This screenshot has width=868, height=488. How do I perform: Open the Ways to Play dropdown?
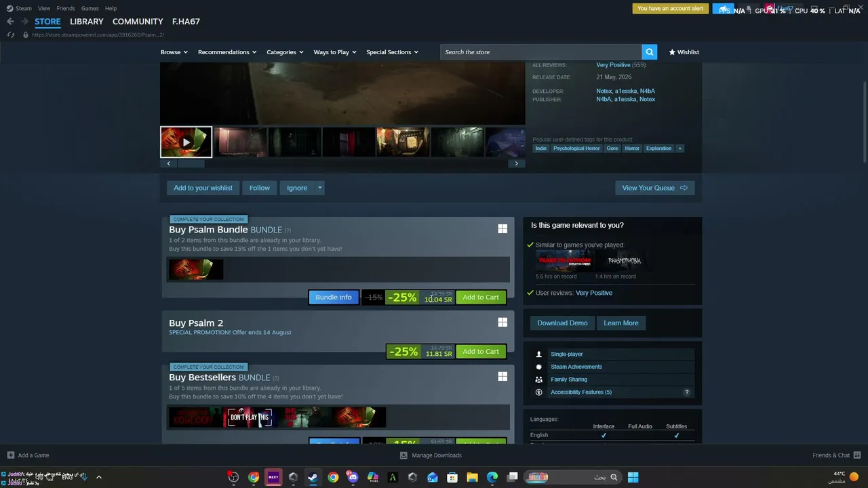(335, 52)
